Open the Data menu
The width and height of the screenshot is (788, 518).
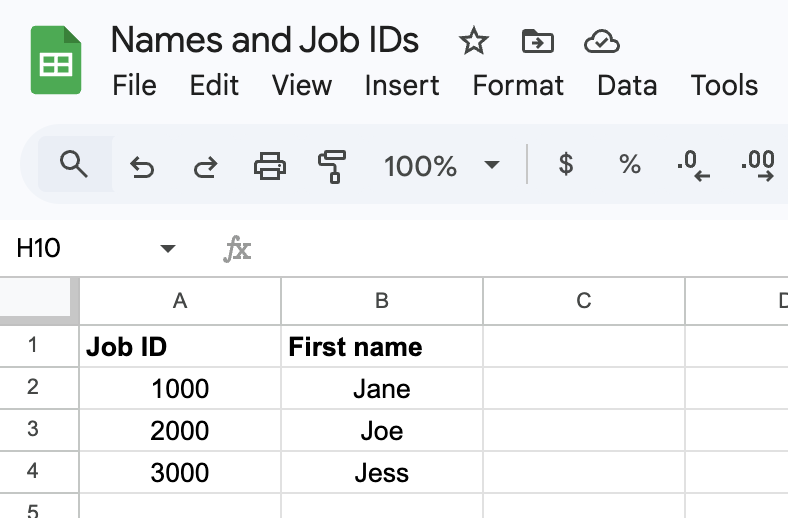click(x=627, y=86)
